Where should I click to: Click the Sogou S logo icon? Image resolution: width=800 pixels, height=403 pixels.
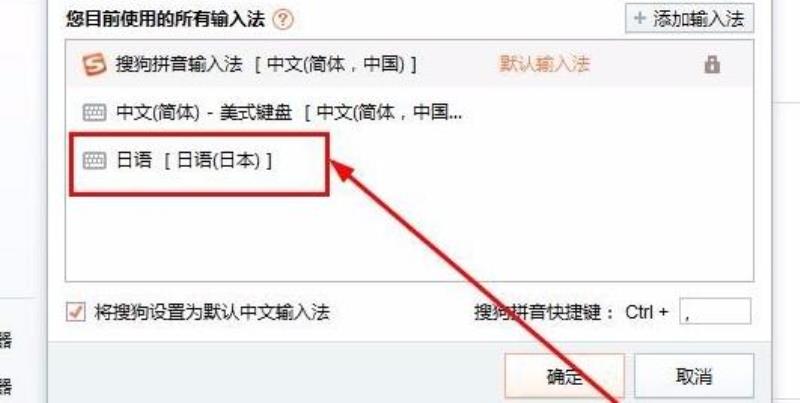(94, 65)
